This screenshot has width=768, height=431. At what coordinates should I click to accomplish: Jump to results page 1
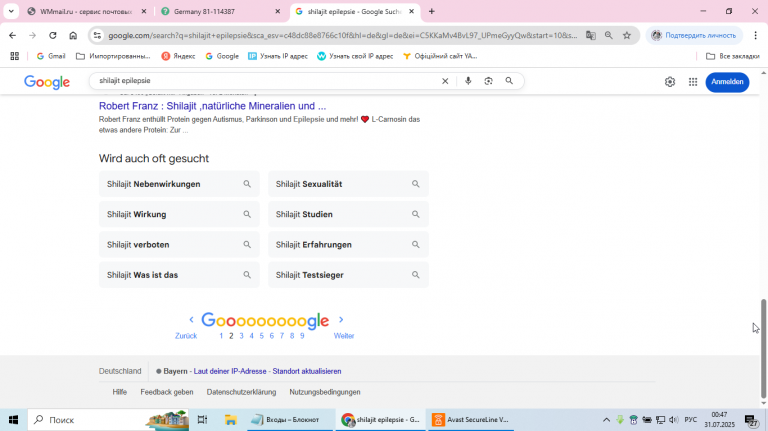(x=221, y=336)
